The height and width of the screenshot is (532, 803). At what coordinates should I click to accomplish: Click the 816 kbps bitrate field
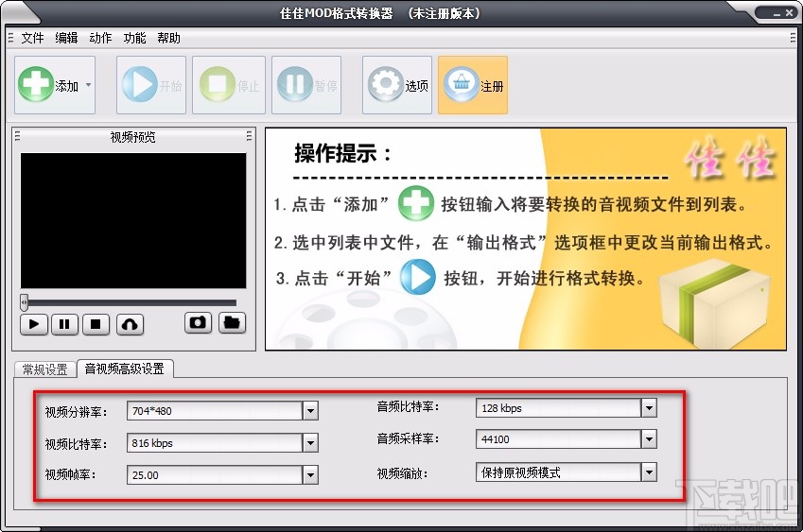[215, 443]
